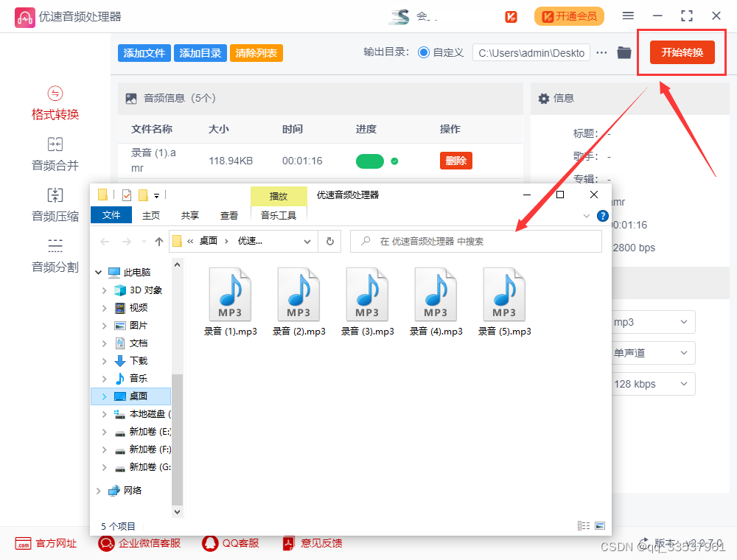Click the 播放 contextual tab

(279, 197)
